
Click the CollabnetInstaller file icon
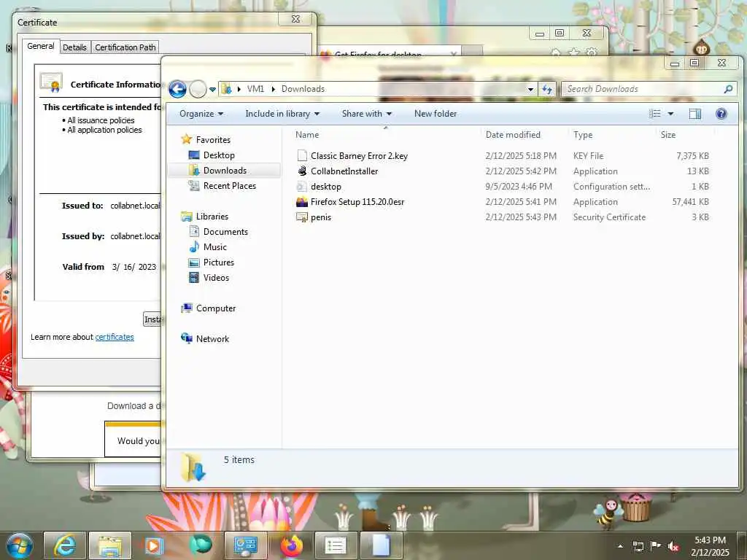pos(302,171)
